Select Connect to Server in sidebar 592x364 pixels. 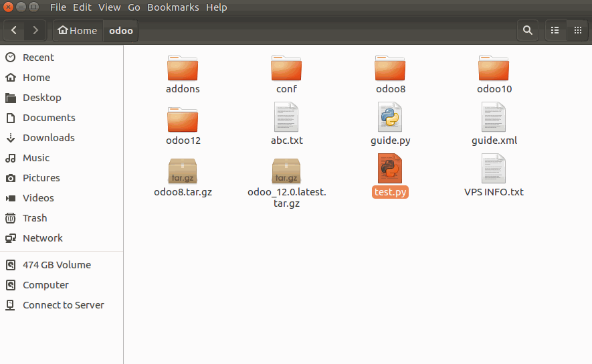[63, 305]
